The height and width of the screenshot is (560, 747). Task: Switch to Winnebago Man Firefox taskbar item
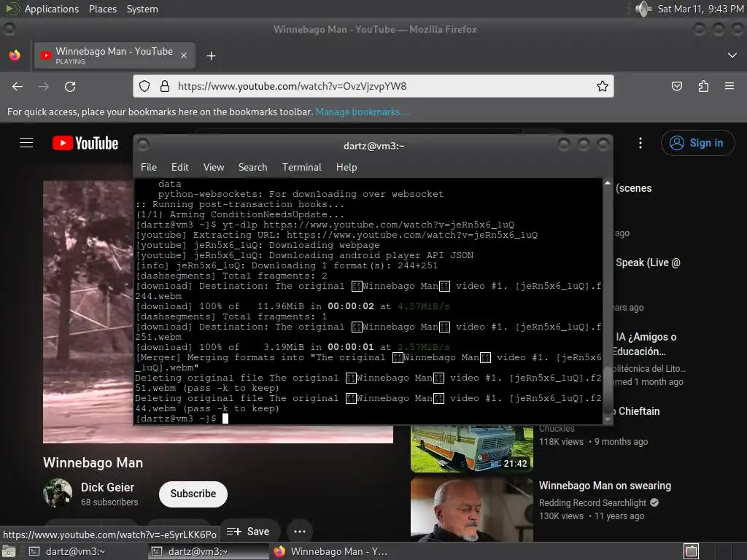[x=330, y=551]
